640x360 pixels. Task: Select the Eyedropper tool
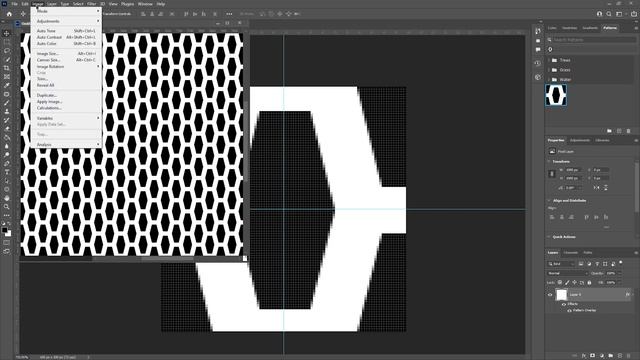pos(7,85)
